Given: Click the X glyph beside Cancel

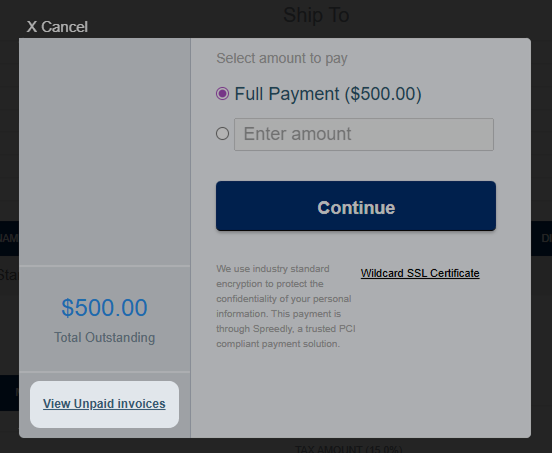Looking at the screenshot, I should 32,27.
